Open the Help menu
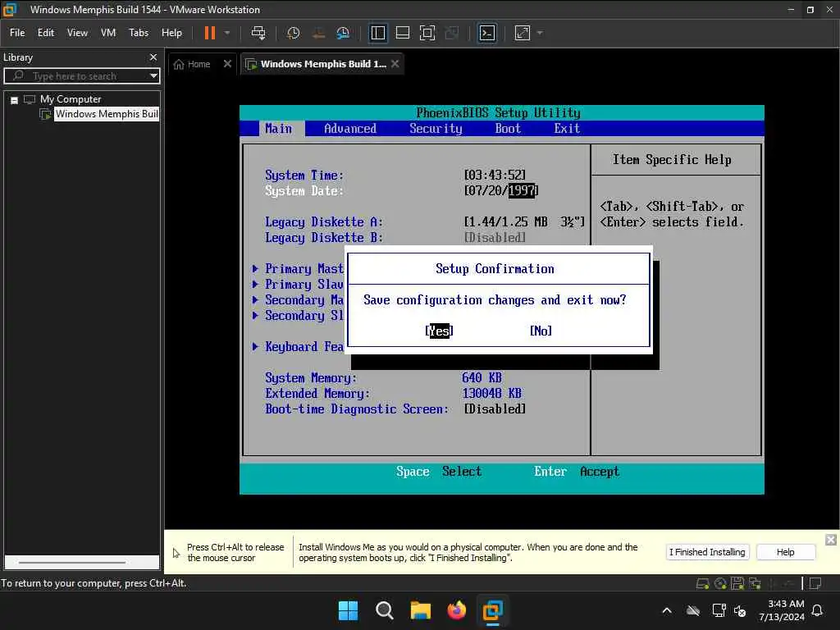840x630 pixels. coord(171,33)
